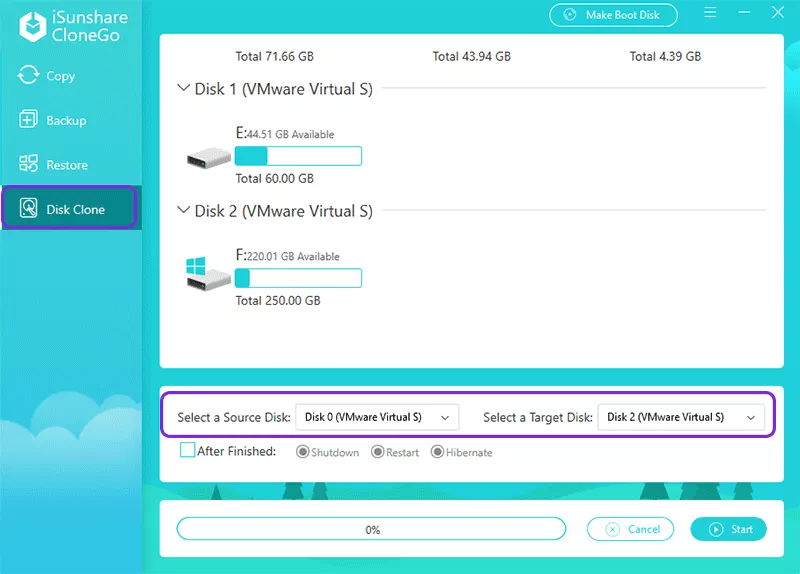Select the E: drive icon

209,157
